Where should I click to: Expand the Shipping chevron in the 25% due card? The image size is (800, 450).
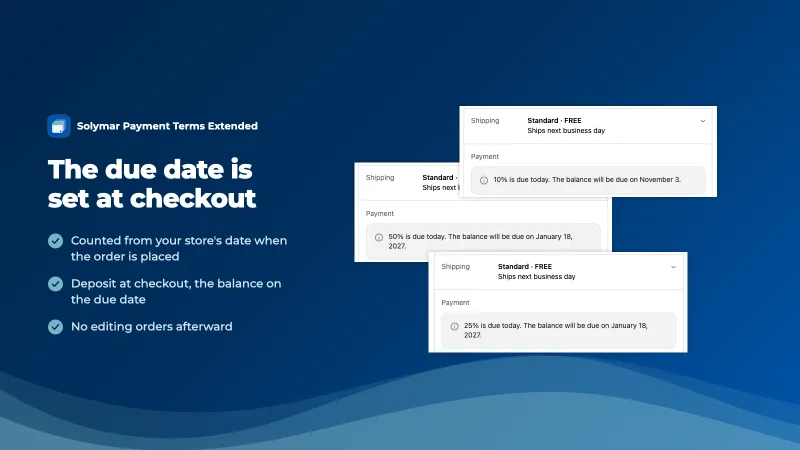(x=673, y=267)
